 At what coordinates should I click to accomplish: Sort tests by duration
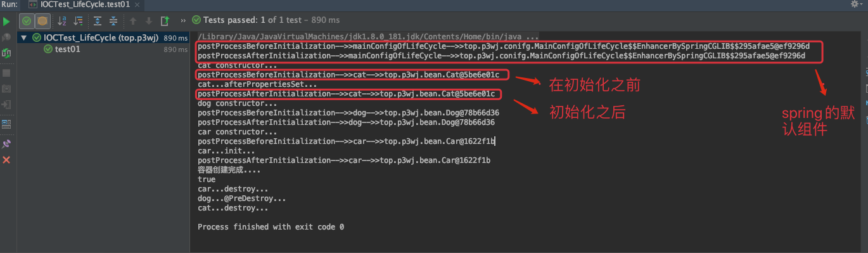[x=78, y=21]
